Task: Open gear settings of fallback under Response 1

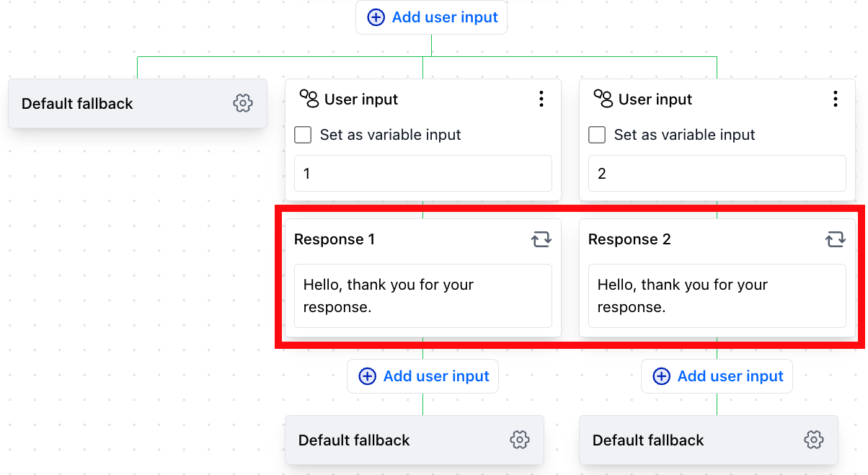Action: 520,440
